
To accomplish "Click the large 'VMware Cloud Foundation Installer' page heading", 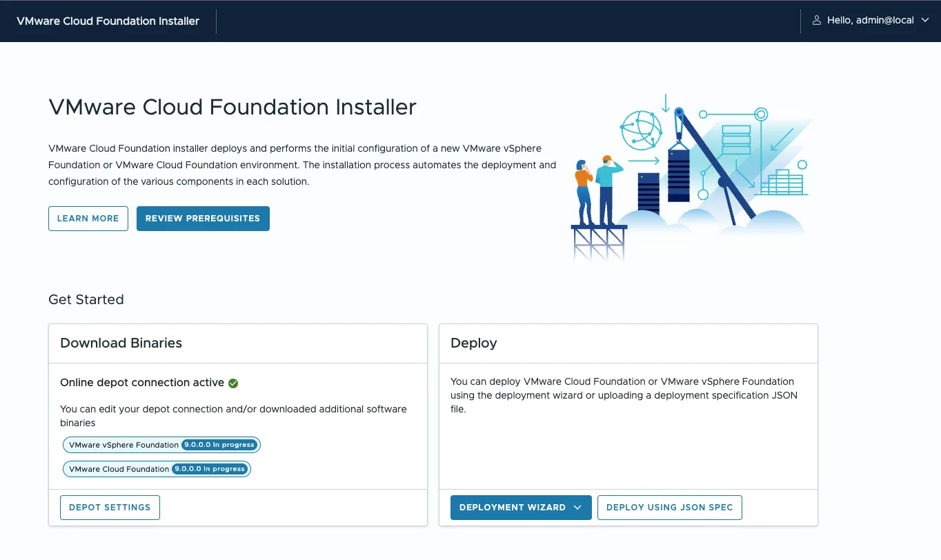I will (232, 108).
